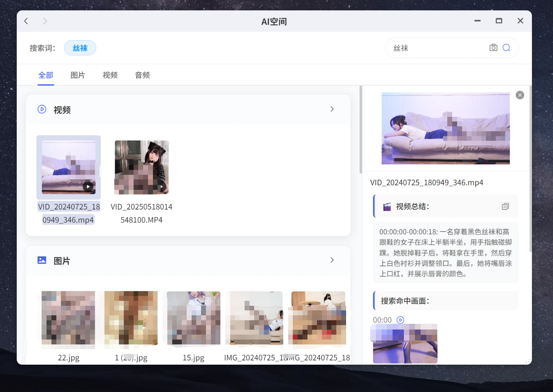Click the VID_20240725_180949_346.mp4 filename in preview
This screenshot has height=392, width=553.
click(427, 183)
